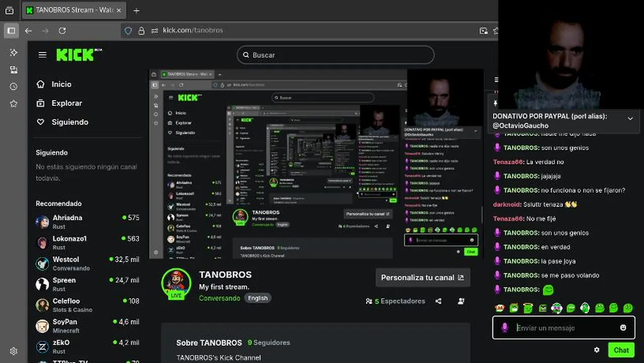
Task: Click username Tenaza66 in 'La verdad no' message
Action: [508, 162]
